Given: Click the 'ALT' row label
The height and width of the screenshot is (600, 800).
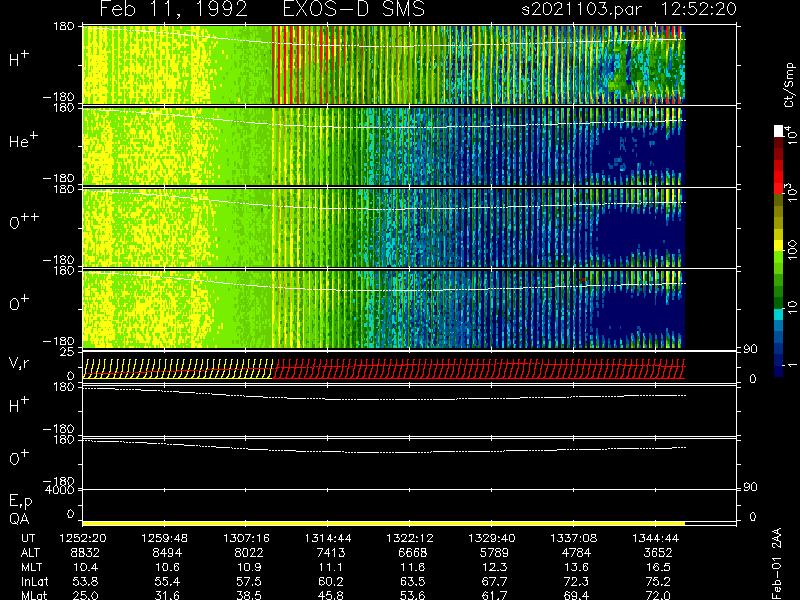Looking at the screenshot, I should click(31, 553).
